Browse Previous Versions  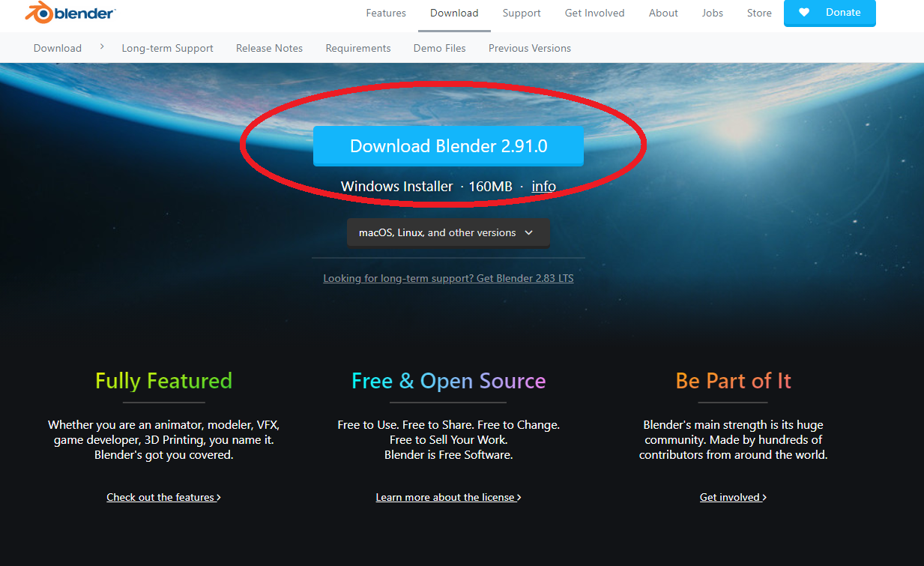(x=530, y=48)
